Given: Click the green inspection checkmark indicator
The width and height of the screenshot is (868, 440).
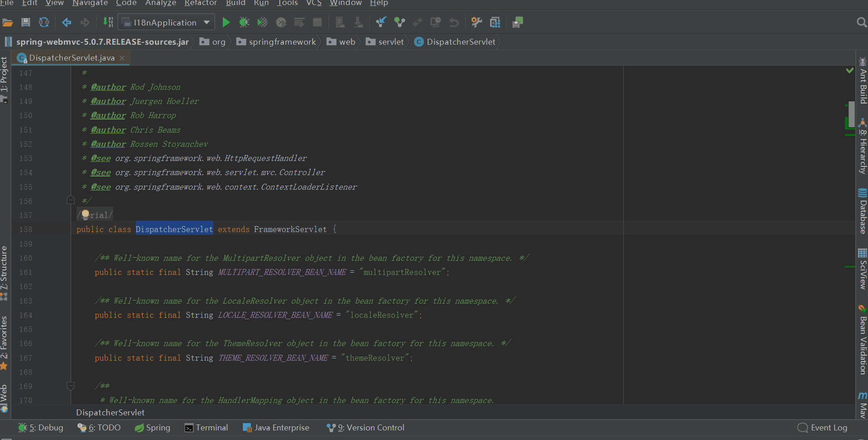Looking at the screenshot, I should [x=850, y=70].
